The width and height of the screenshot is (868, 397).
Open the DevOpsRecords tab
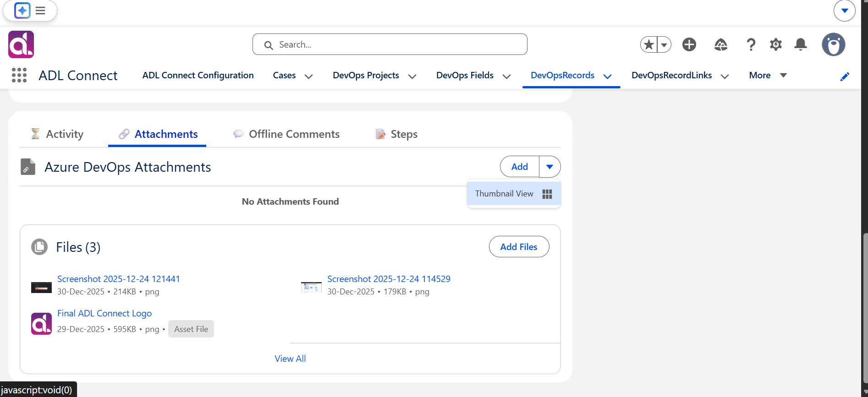click(x=562, y=75)
